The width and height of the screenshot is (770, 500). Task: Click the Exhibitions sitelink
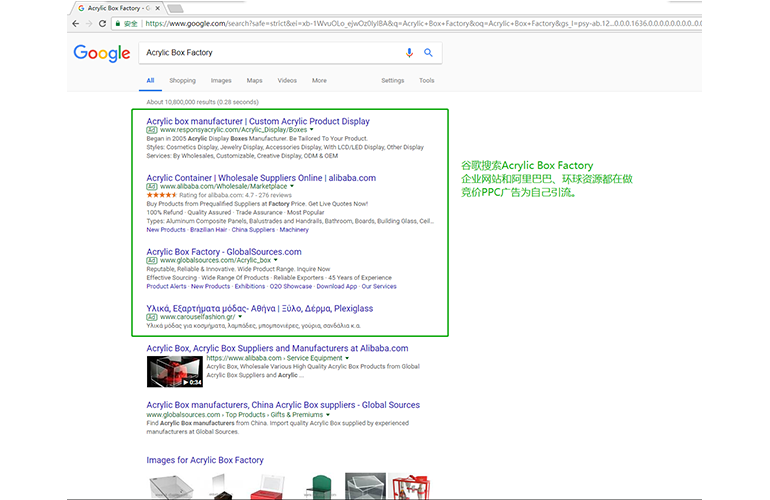[x=249, y=286]
